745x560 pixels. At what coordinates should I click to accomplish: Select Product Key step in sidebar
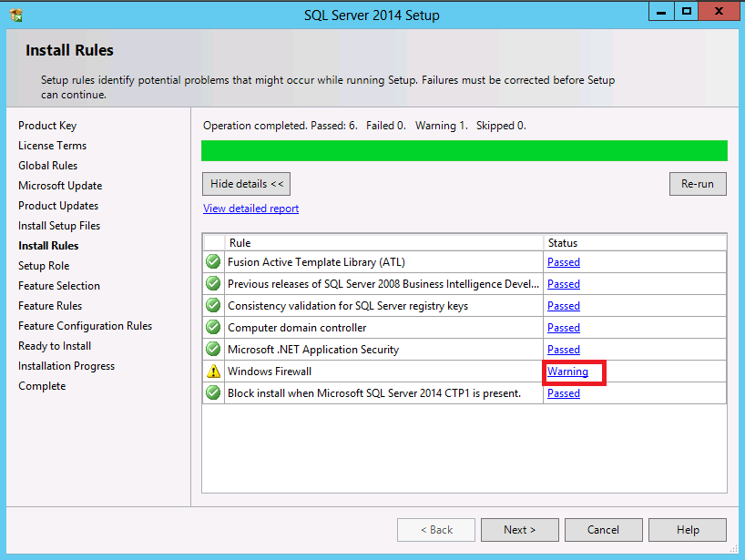[47, 126]
